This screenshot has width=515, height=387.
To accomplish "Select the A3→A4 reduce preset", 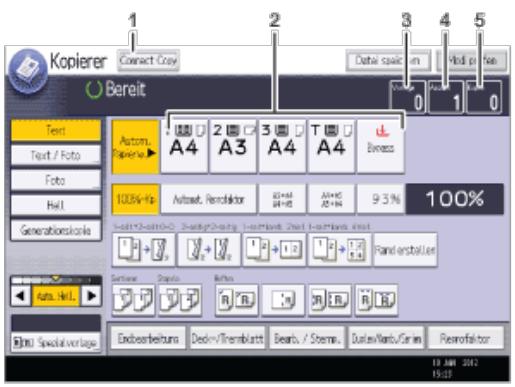I will click(282, 199).
